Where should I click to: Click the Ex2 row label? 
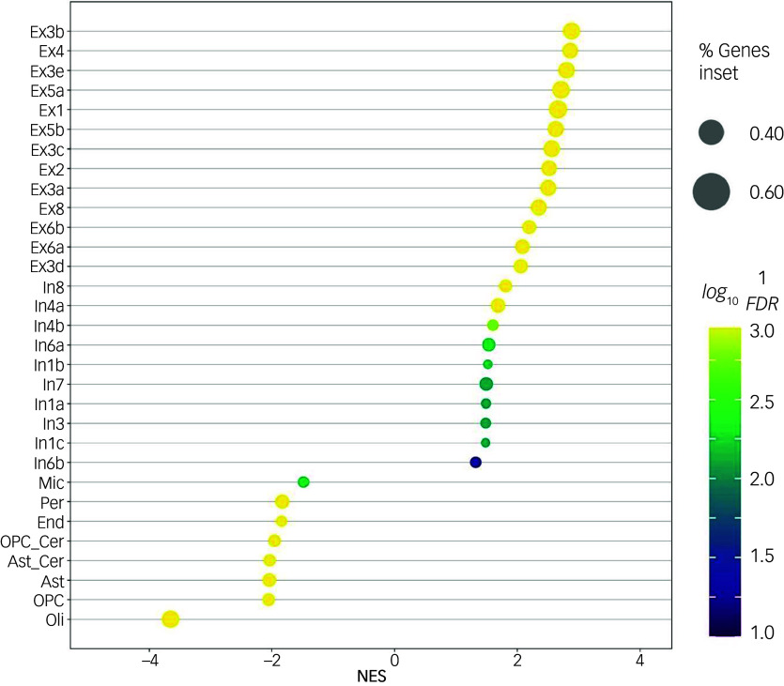pyautogui.click(x=52, y=169)
